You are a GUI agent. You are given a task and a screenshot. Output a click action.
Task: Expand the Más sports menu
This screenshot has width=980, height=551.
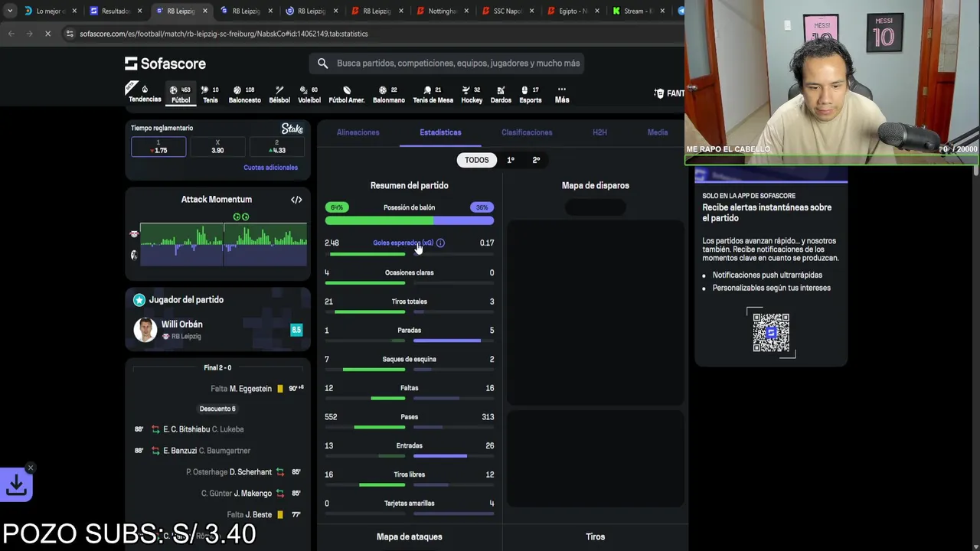point(562,94)
